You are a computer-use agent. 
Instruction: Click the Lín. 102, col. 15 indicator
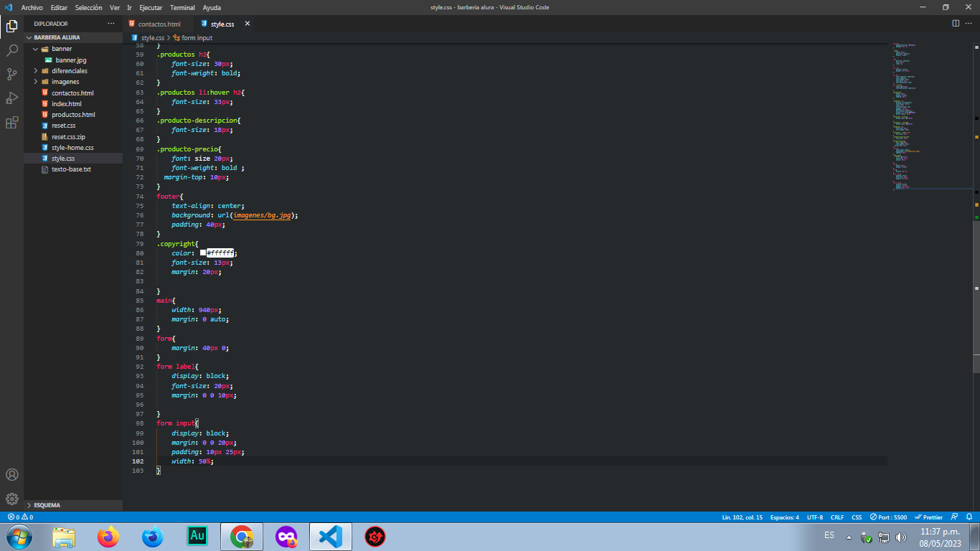[742, 517]
